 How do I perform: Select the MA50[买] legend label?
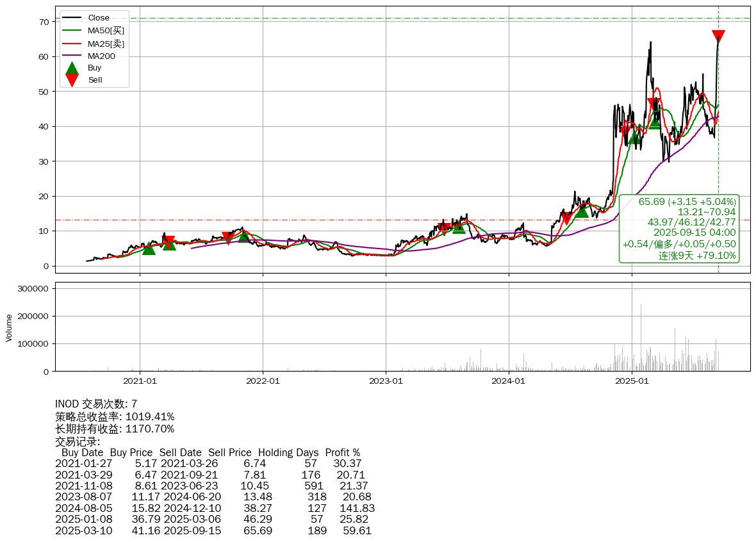106,31
